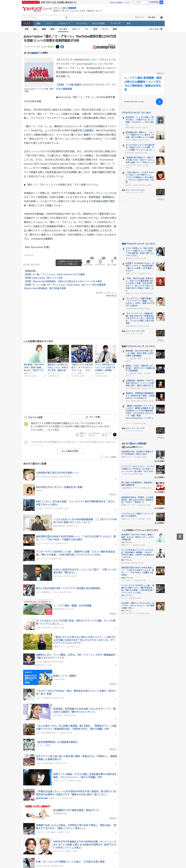Click the magnifier icon in the news keyword search

(x=66, y=17)
